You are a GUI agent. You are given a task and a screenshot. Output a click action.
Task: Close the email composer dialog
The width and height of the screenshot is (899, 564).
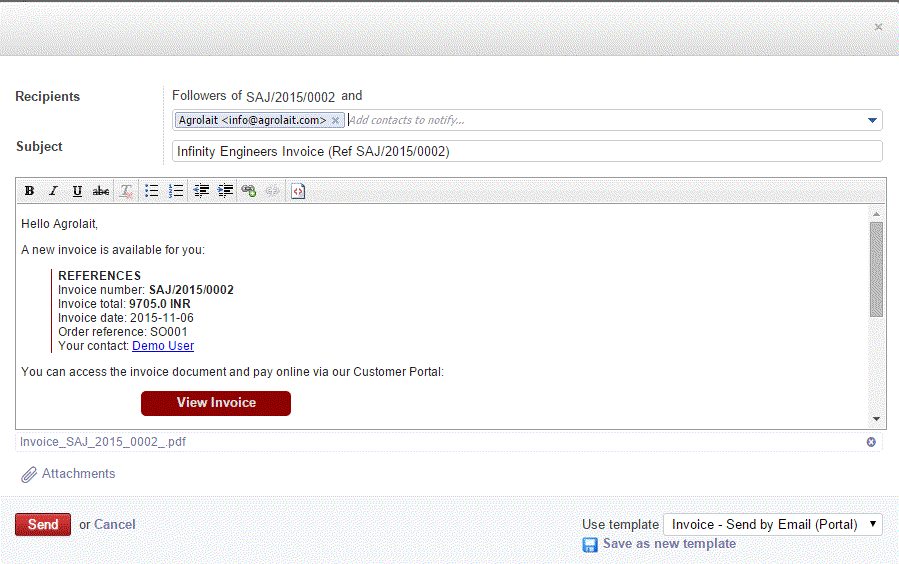point(878,27)
